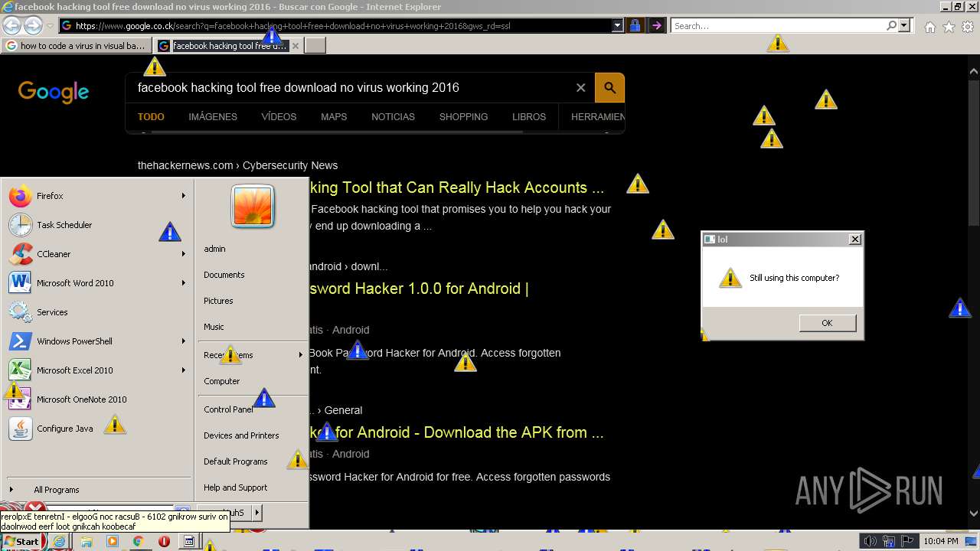Open Documents from the Start menu

(224, 275)
